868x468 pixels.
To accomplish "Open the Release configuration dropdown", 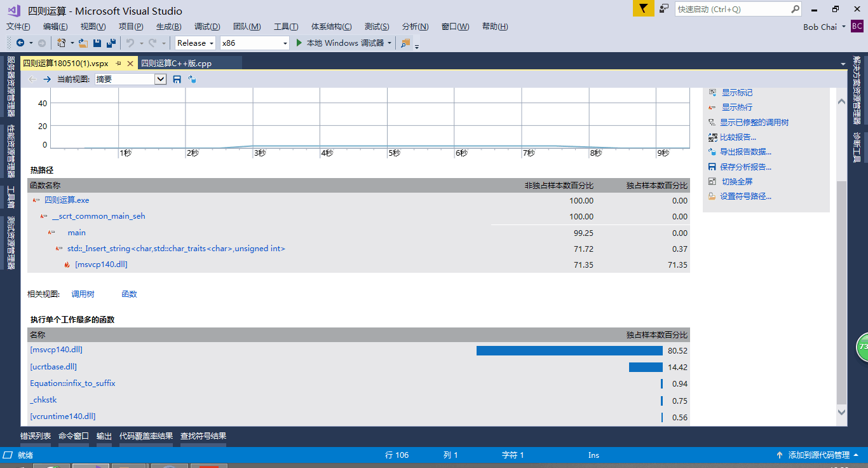I will click(196, 43).
